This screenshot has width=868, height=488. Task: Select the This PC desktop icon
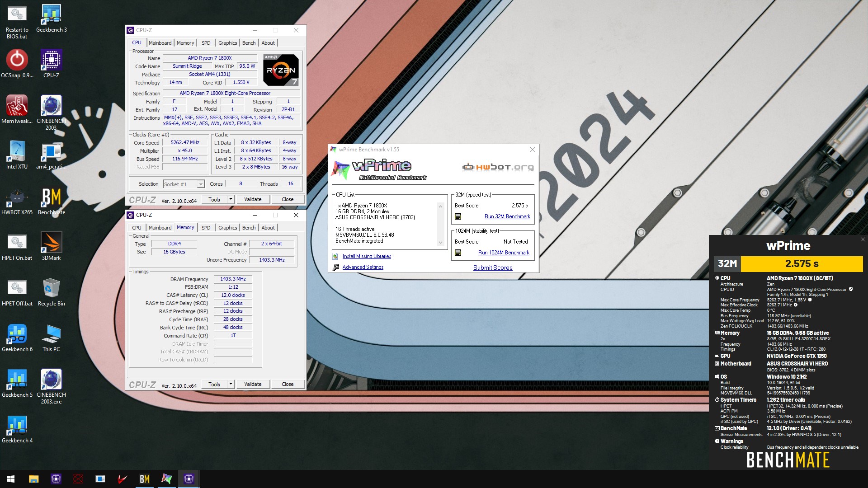51,338
